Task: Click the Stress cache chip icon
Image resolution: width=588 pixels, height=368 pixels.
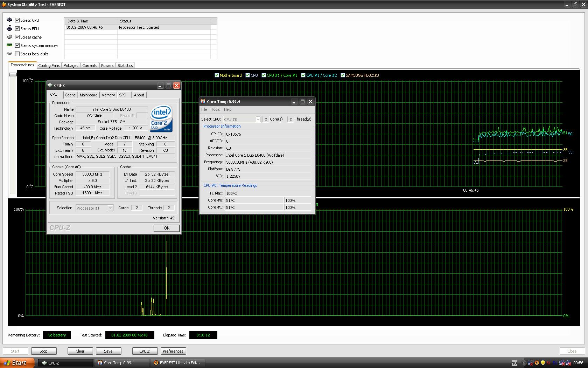Action: (x=9, y=37)
